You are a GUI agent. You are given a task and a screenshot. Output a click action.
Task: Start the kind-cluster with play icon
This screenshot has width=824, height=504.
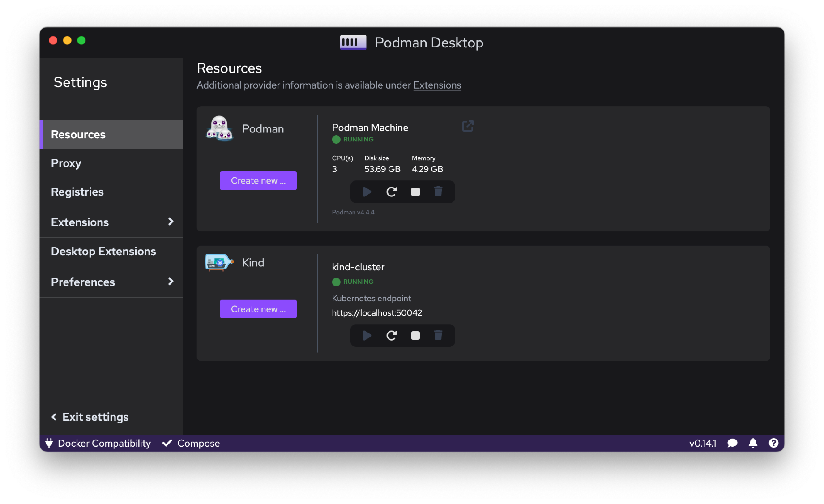(367, 336)
